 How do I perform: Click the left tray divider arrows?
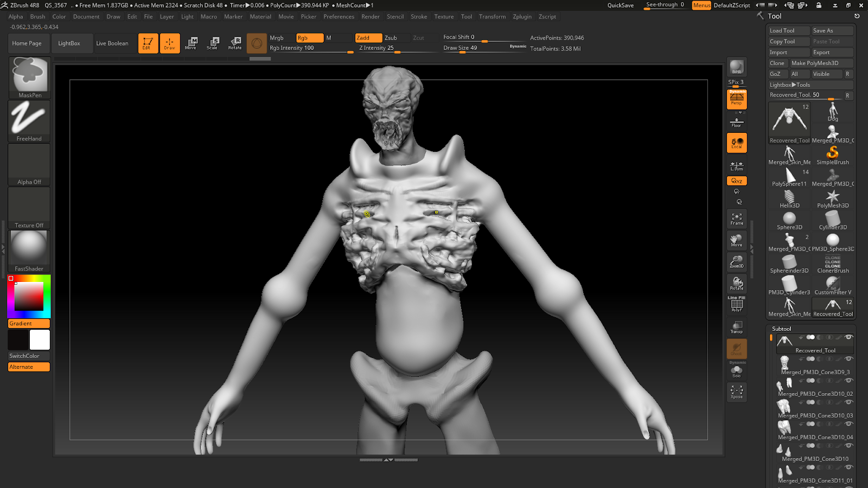(x=3, y=248)
